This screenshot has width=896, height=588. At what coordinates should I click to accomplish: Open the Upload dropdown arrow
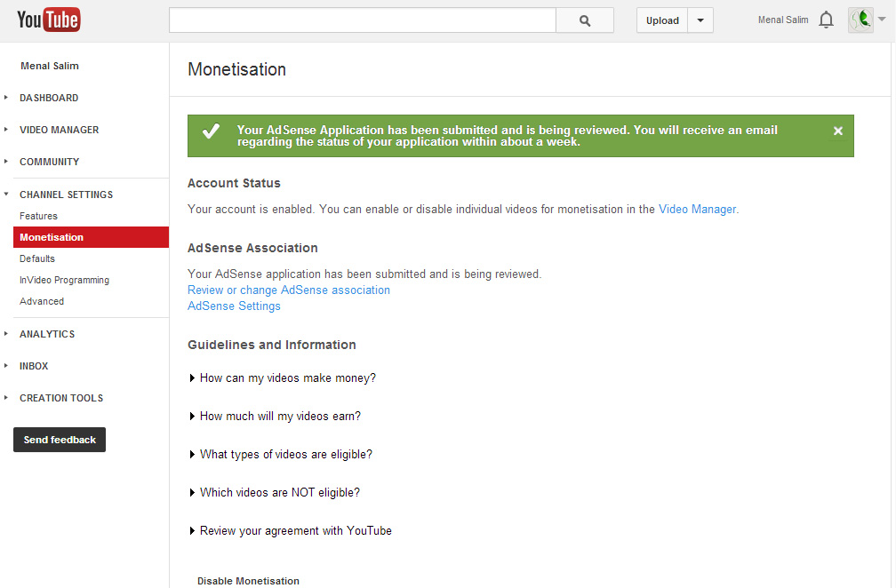pos(700,20)
